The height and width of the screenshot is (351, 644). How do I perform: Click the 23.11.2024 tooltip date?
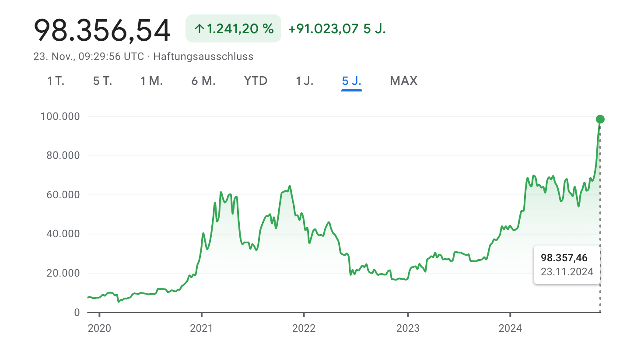[567, 272]
